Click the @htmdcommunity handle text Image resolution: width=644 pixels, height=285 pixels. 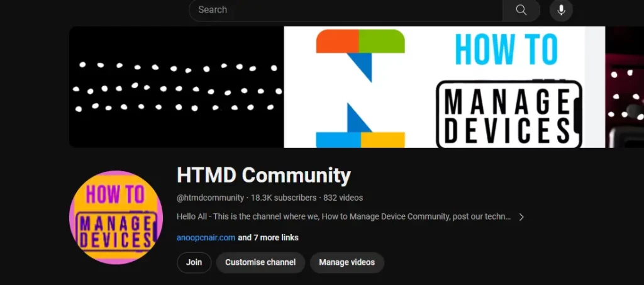click(210, 198)
